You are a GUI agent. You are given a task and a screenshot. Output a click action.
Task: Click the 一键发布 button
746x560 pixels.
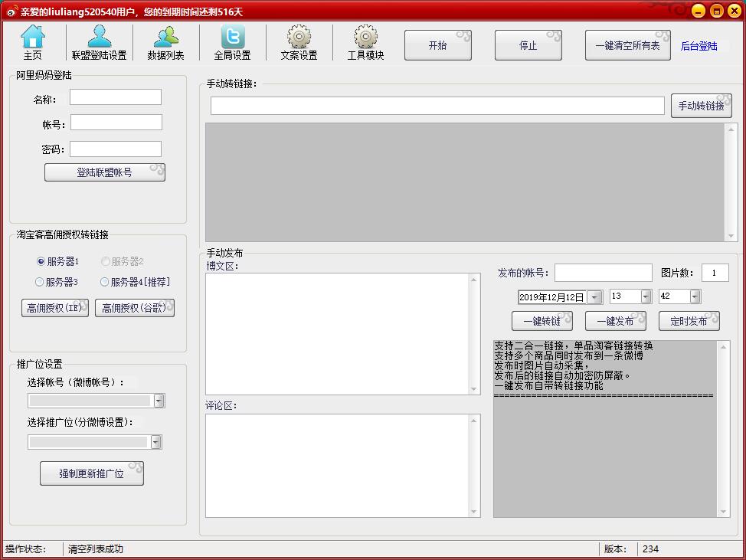tap(616, 321)
